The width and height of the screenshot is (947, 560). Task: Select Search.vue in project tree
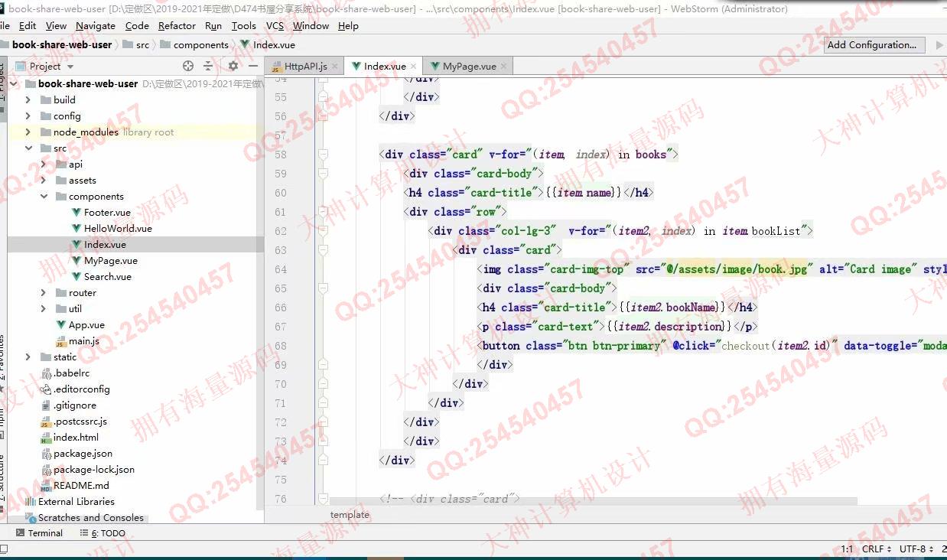107,276
